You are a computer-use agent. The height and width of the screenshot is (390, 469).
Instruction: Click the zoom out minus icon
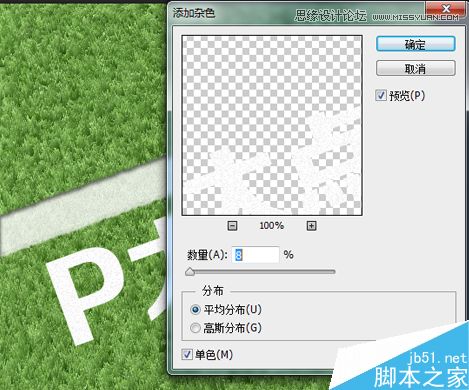click(232, 226)
